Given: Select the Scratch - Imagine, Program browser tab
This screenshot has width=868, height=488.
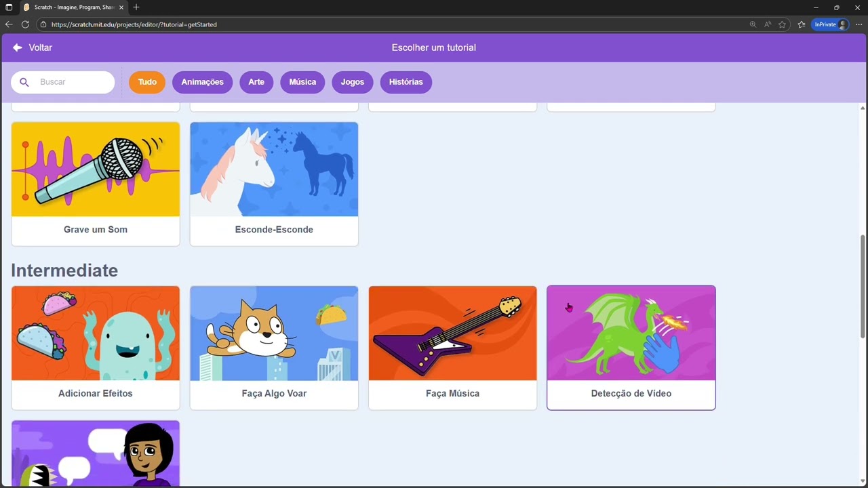Looking at the screenshot, I should click(x=74, y=7).
